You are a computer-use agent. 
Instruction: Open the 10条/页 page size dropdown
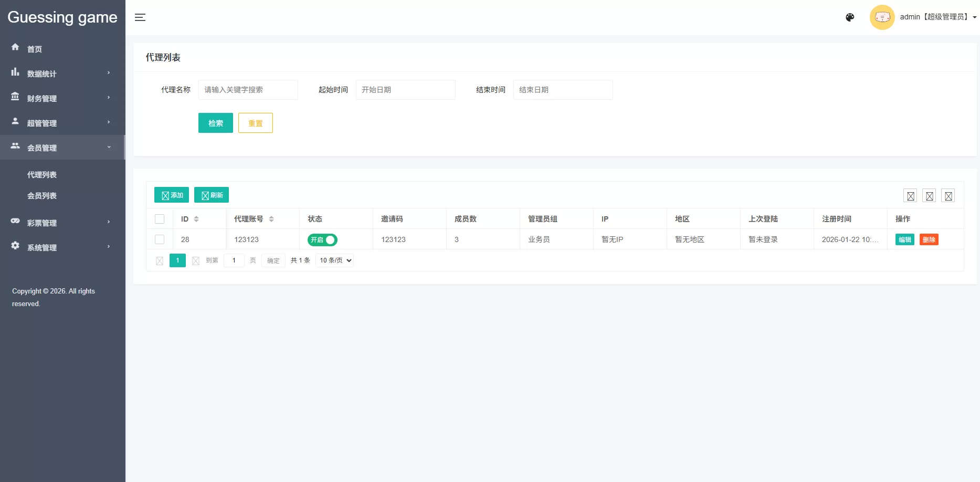(x=334, y=260)
